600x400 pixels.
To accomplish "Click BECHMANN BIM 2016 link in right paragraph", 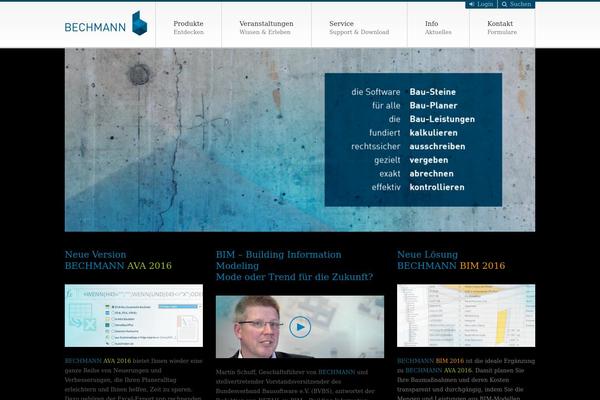I will tap(430, 361).
